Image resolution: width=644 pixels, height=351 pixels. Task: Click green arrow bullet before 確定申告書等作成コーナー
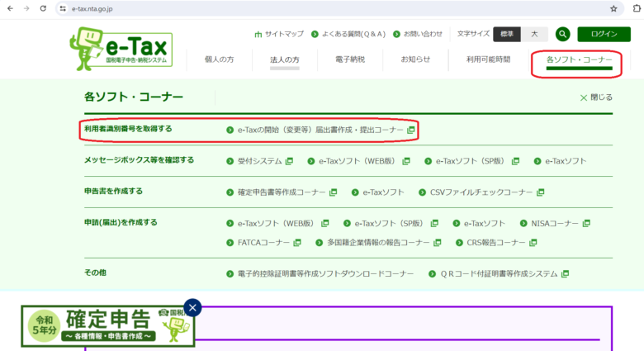[x=230, y=192]
